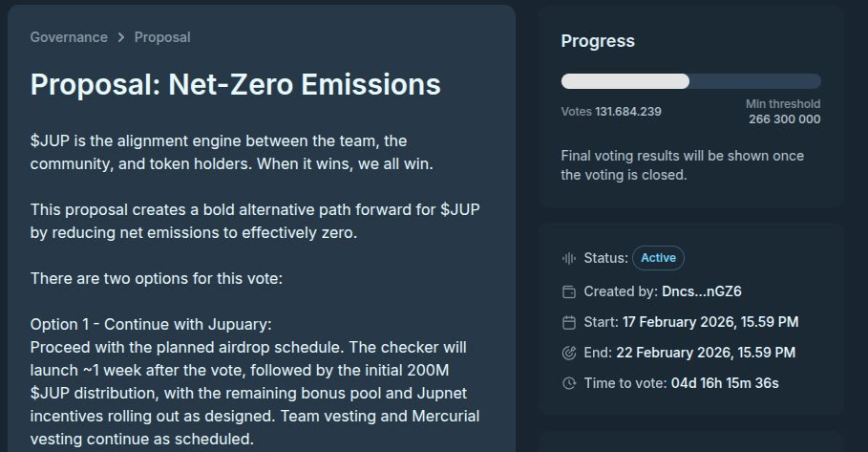Click the calendar icon beside Start date
Viewport: 868px width, 452px height.
(x=569, y=322)
